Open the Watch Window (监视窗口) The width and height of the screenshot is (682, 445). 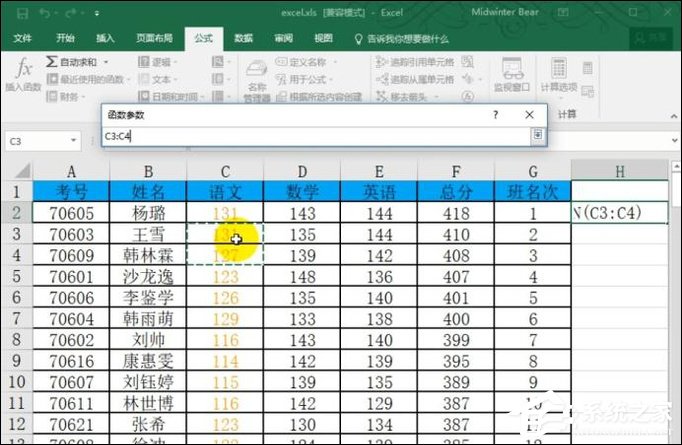click(512, 74)
